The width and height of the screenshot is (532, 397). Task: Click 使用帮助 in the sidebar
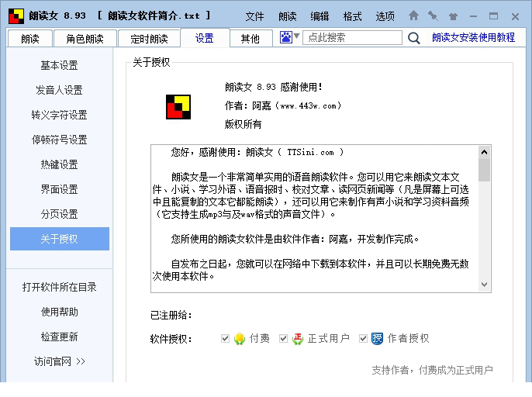coord(60,312)
